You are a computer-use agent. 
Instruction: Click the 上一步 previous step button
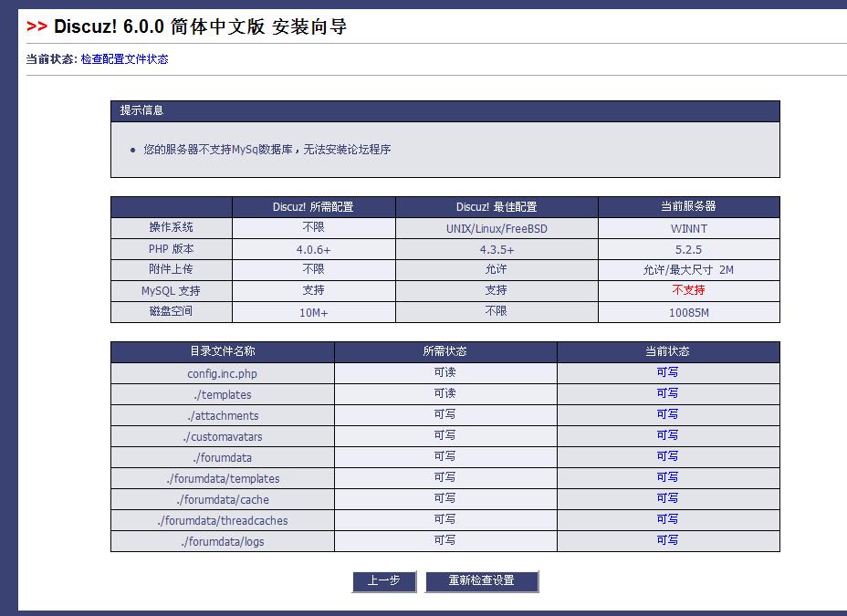point(384,581)
